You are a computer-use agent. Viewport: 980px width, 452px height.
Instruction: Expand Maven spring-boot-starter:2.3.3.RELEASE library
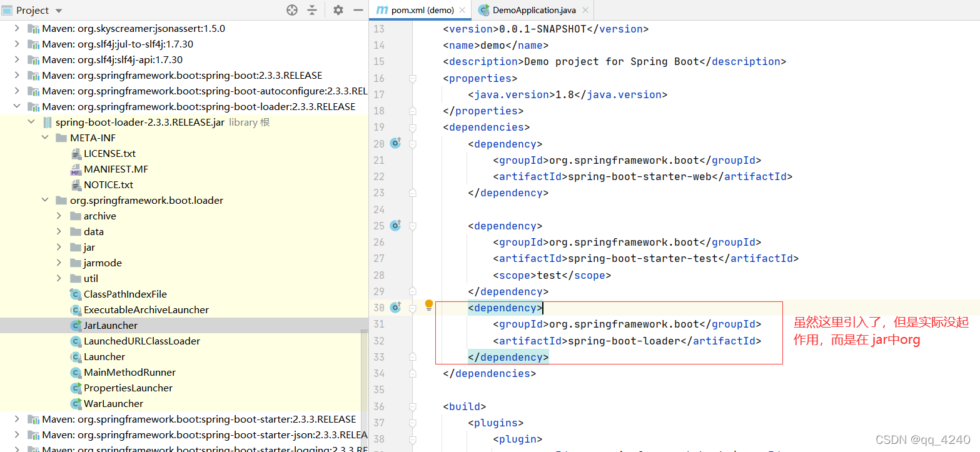[x=17, y=419]
